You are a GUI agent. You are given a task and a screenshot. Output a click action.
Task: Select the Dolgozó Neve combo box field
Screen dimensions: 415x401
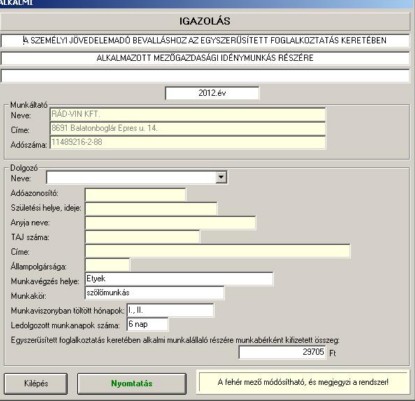coord(136,177)
